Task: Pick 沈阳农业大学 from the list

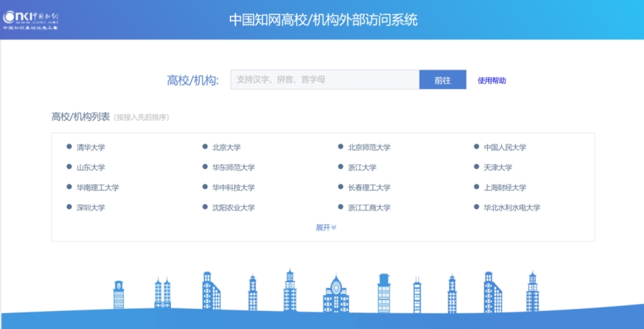Action: coord(234,208)
